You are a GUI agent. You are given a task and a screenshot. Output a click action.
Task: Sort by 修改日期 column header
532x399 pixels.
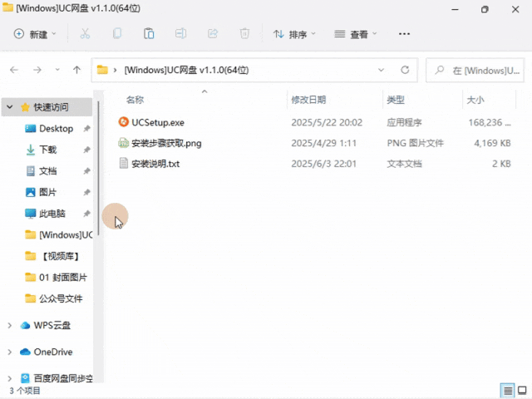pos(308,100)
